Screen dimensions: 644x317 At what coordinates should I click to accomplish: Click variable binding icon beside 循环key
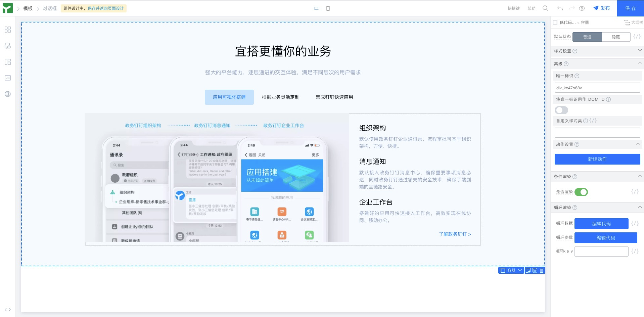click(x=635, y=251)
